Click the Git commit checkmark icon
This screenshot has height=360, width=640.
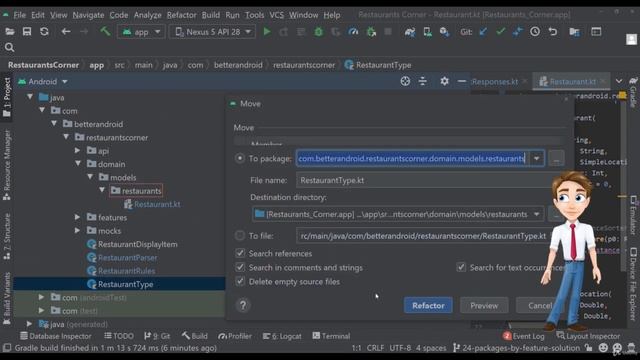(x=501, y=31)
